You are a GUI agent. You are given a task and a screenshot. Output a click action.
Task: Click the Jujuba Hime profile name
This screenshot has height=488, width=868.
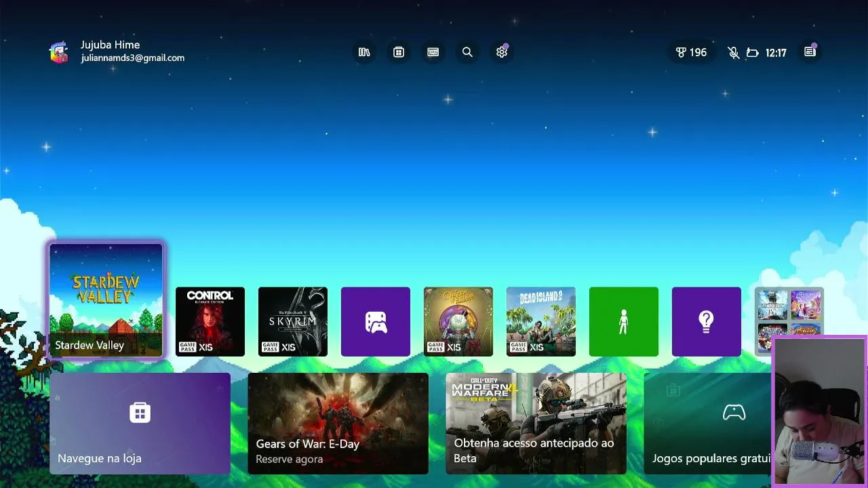(x=111, y=45)
